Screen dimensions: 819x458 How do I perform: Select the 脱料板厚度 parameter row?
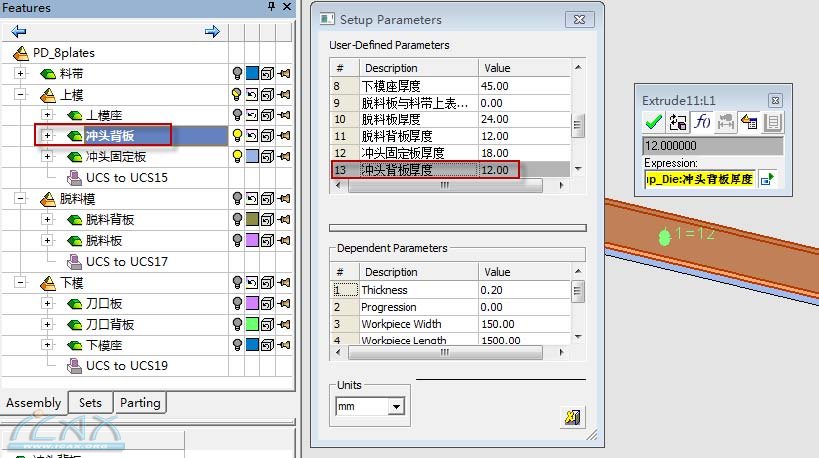450,119
